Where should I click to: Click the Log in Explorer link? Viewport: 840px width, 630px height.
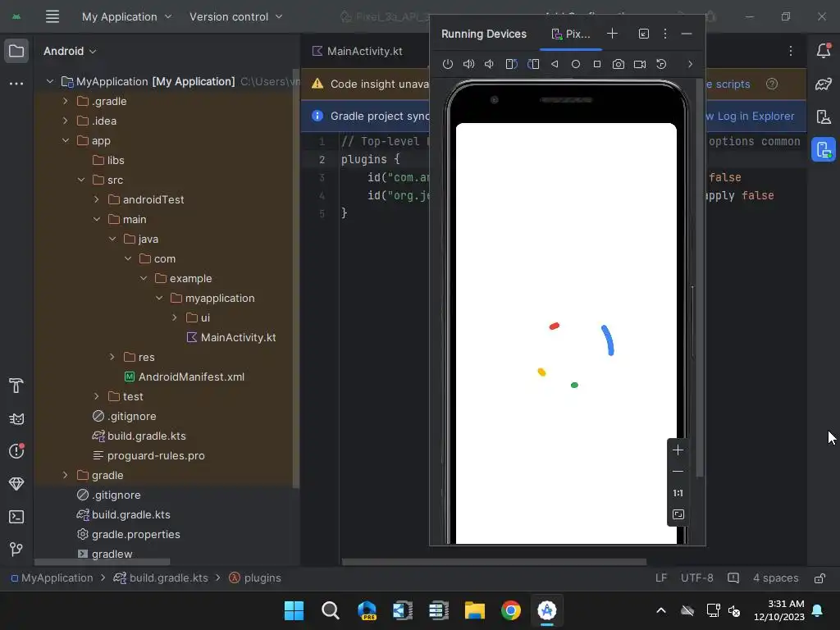pyautogui.click(x=755, y=116)
